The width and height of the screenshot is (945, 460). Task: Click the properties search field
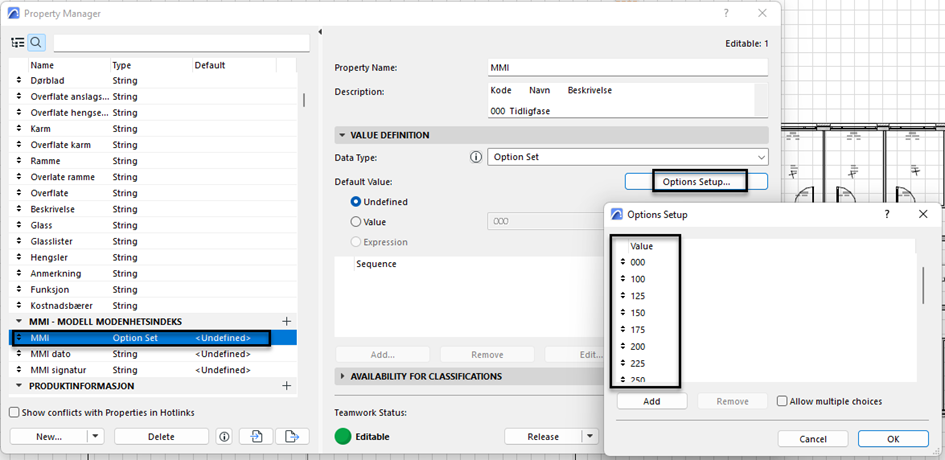tap(181, 43)
